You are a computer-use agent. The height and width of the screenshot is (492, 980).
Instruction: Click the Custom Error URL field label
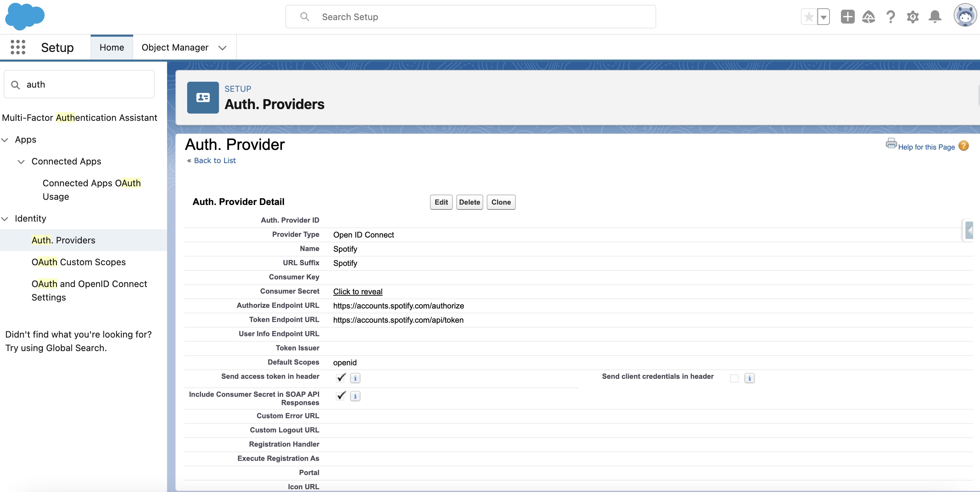coord(287,416)
